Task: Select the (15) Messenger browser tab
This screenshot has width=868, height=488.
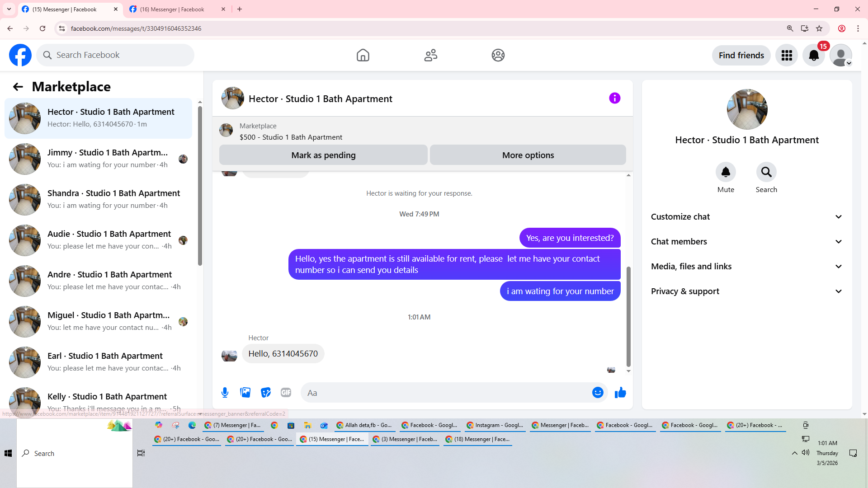Action: point(70,9)
